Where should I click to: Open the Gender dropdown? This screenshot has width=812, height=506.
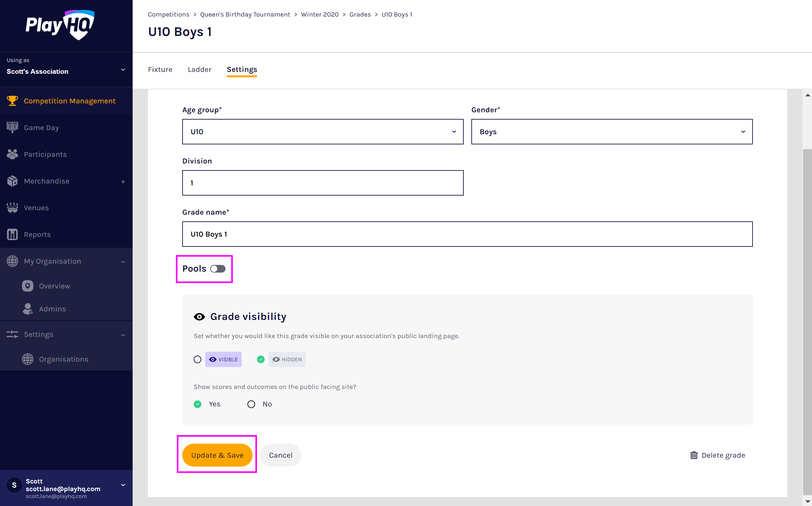(612, 132)
